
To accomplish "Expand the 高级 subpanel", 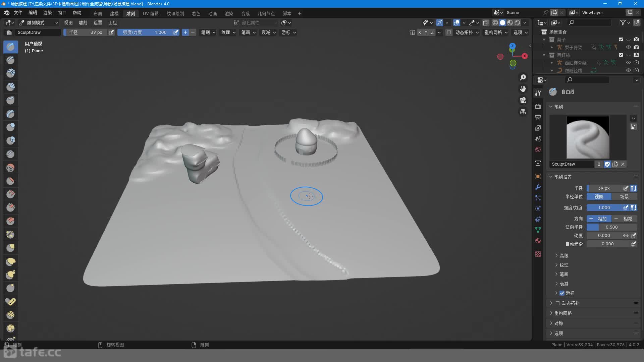I will (x=563, y=255).
